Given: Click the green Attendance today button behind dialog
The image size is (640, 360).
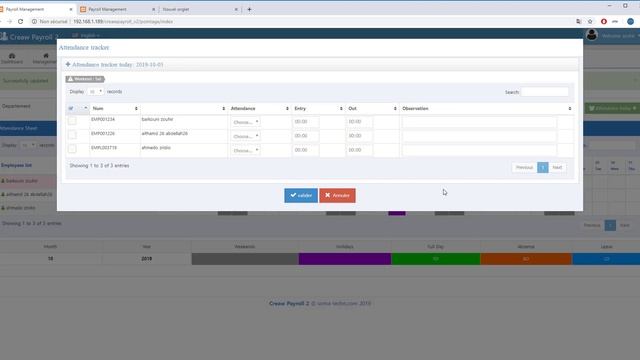Looking at the screenshot, I should (x=613, y=108).
